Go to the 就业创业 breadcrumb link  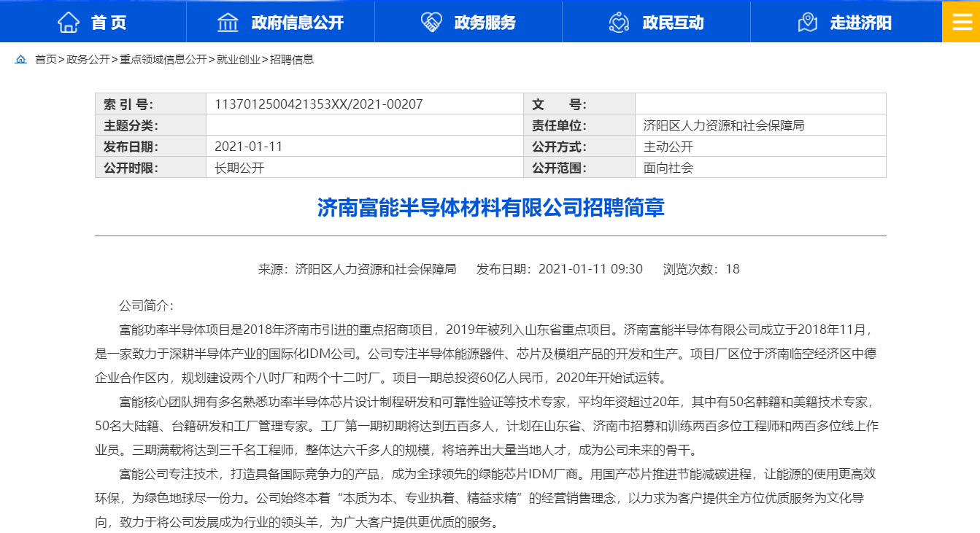tap(239, 60)
